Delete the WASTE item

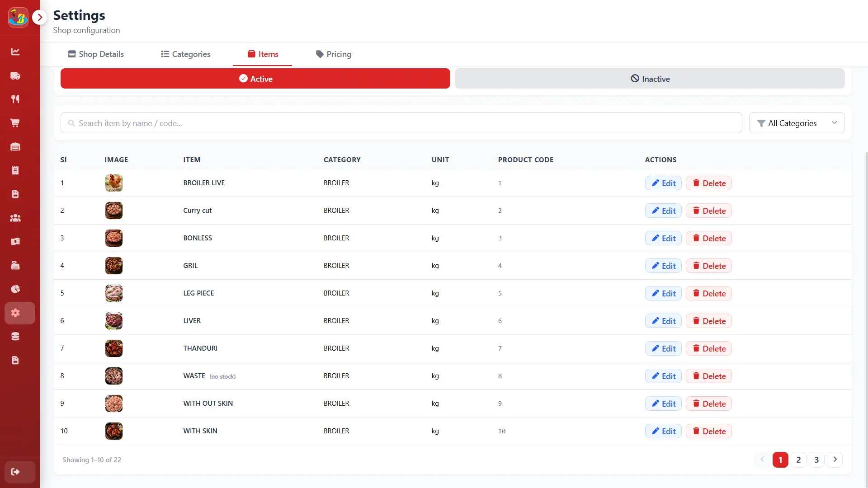point(709,376)
